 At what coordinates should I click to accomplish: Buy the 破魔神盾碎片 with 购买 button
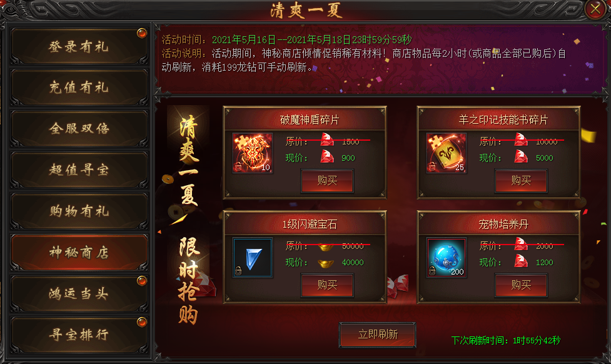coord(327,181)
